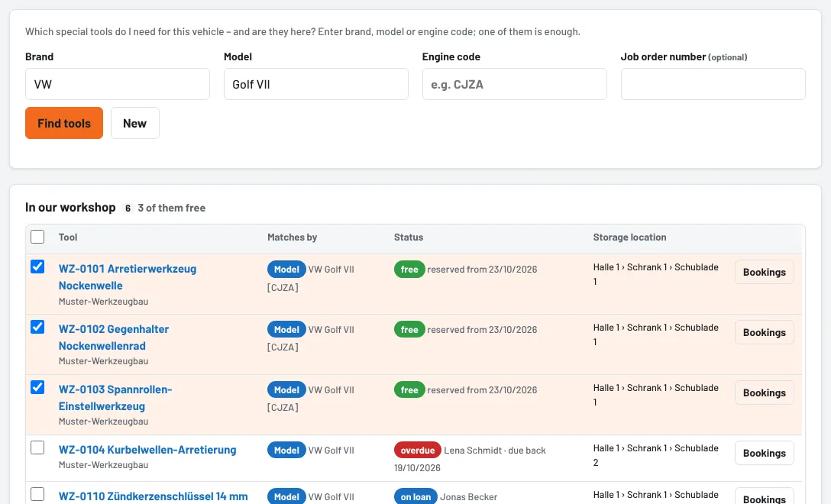Image resolution: width=831 pixels, height=504 pixels.
Task: Click the free status badge for WZ-0103
Action: click(409, 390)
